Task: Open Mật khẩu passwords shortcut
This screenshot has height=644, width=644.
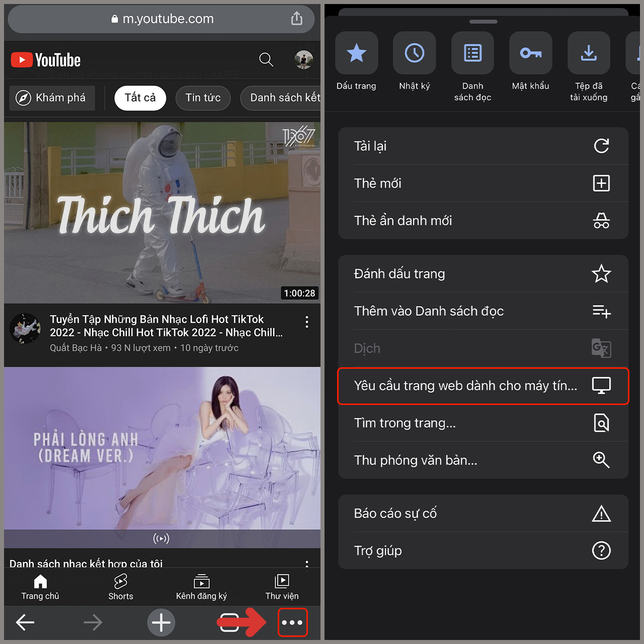Action: point(531,61)
